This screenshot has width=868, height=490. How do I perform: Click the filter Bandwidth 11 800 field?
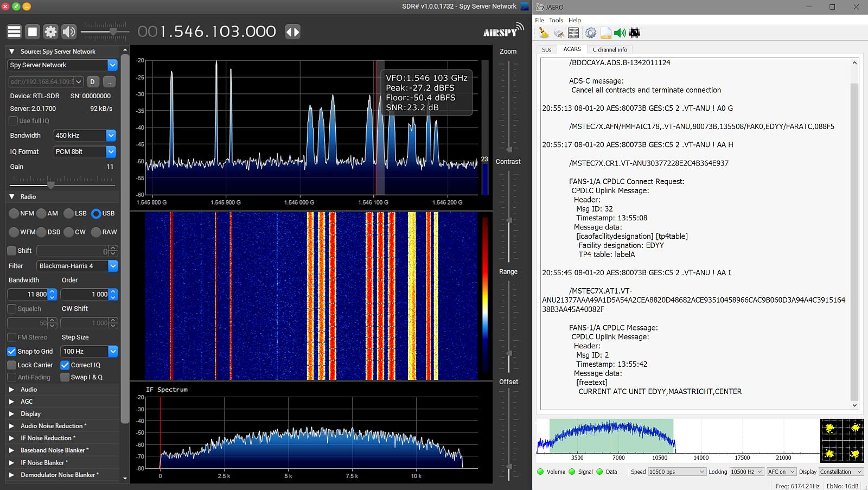pyautogui.click(x=32, y=294)
